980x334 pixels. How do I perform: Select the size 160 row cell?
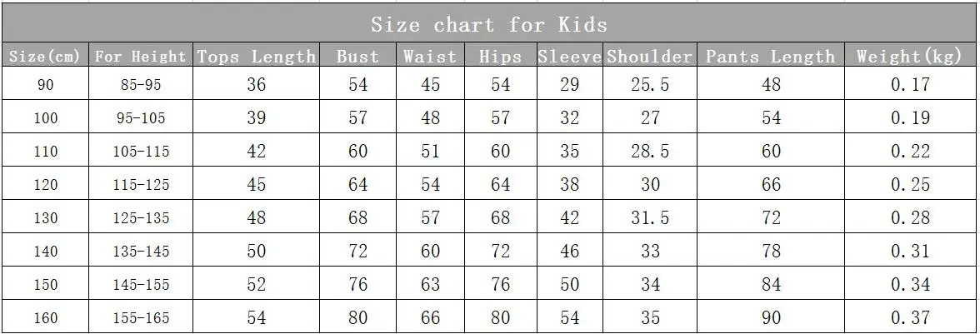45,318
